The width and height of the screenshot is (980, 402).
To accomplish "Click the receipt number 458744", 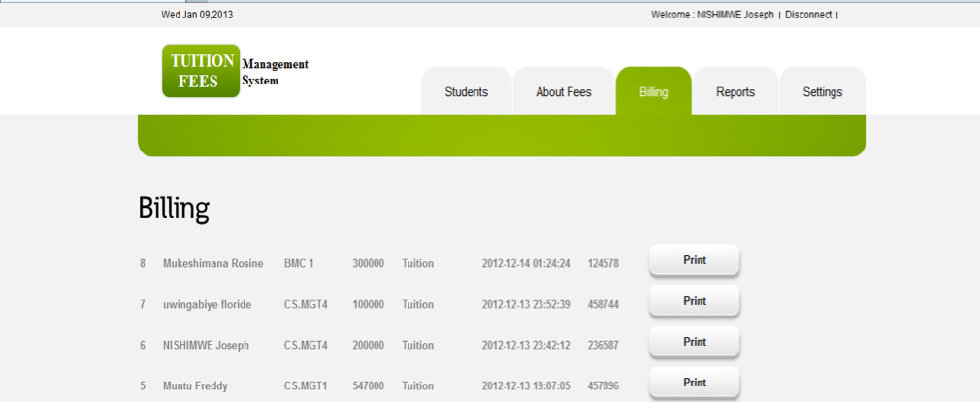I will (x=604, y=305).
